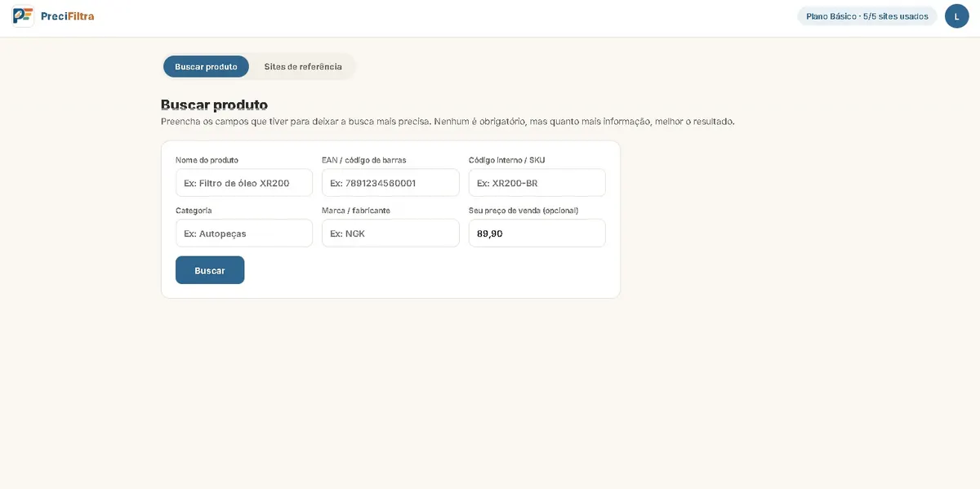Click the "Categoria" label
The width and height of the screenshot is (980, 489).
[194, 211]
